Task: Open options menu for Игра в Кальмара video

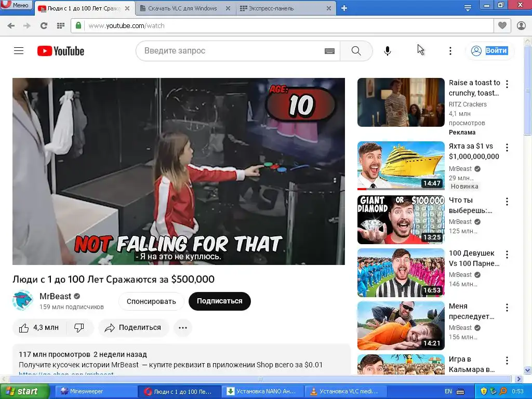Action: [x=507, y=361]
